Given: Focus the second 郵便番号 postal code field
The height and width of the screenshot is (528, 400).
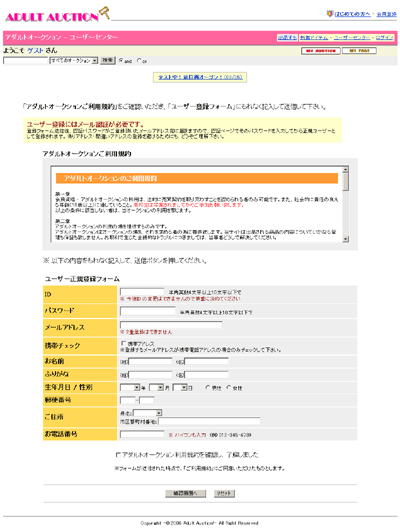Looking at the screenshot, I should (147, 400).
